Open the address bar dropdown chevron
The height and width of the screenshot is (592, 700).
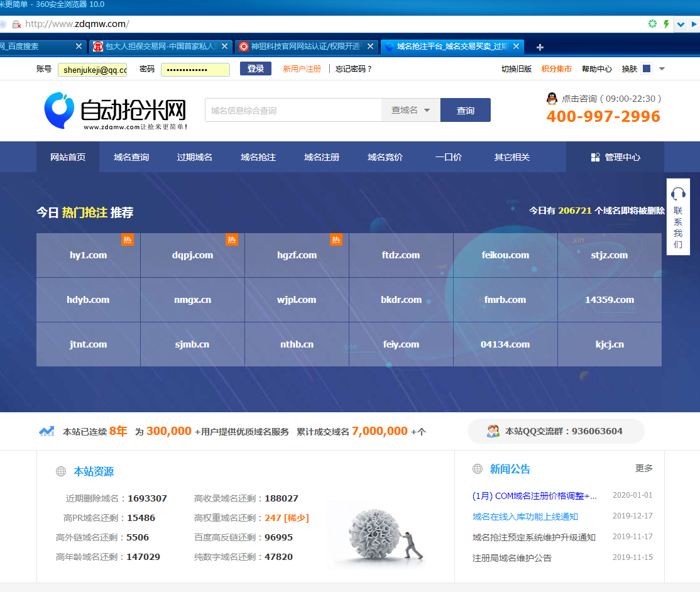pyautogui.click(x=681, y=24)
